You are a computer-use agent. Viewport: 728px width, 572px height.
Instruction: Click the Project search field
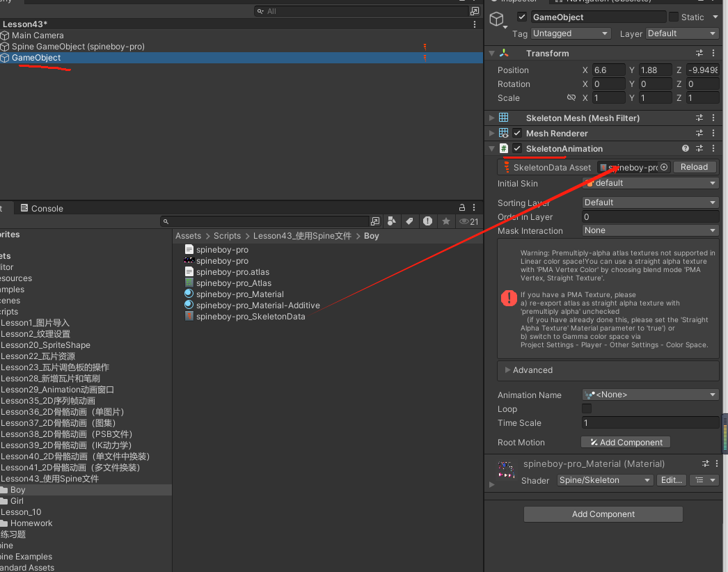(266, 221)
